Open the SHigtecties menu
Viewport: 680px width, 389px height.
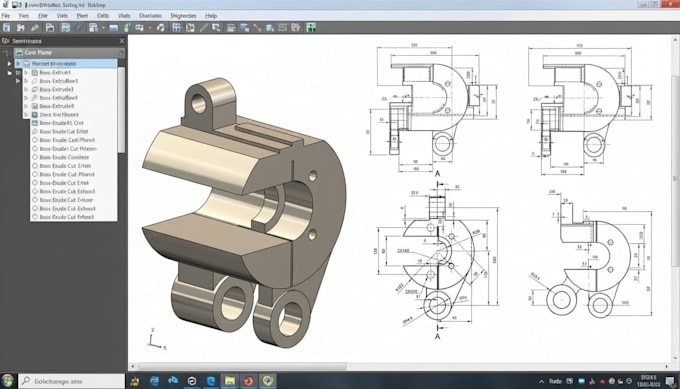183,16
